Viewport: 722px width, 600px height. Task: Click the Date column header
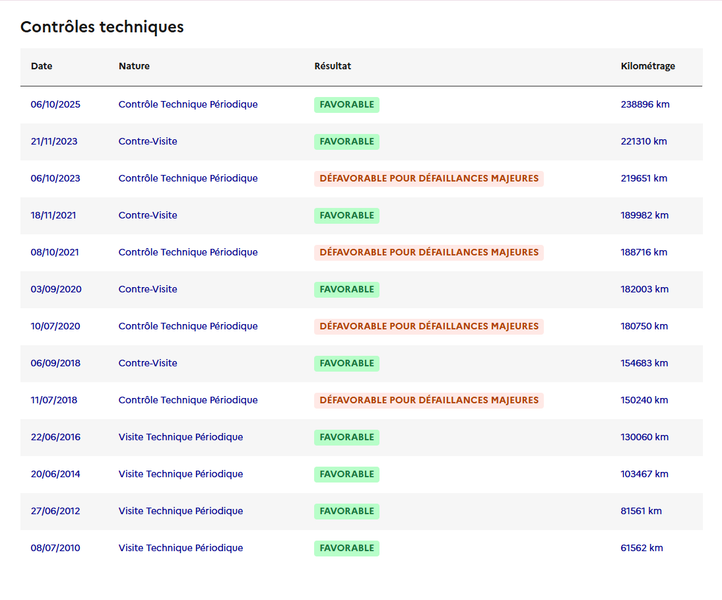(x=41, y=66)
